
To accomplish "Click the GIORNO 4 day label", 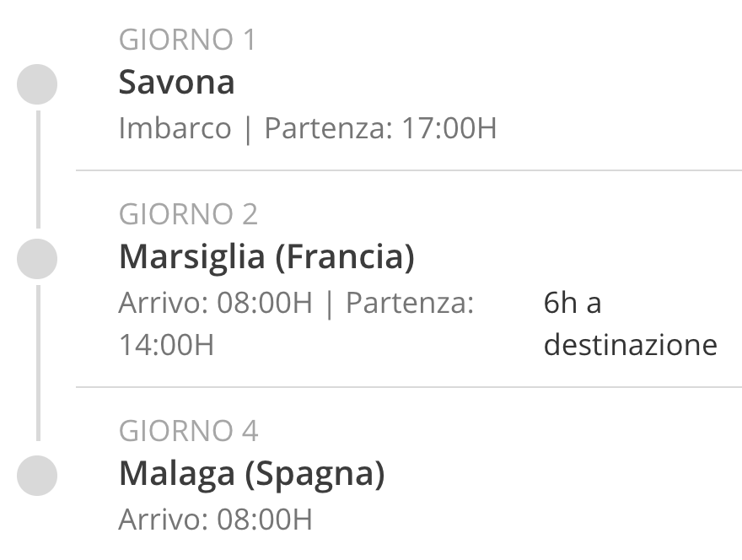I will pos(188,431).
